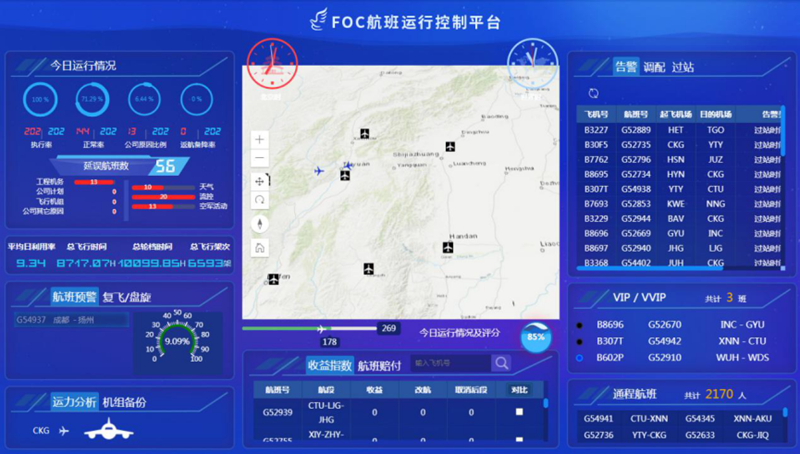Tick compare checkbox for flight G52939

coord(519,412)
